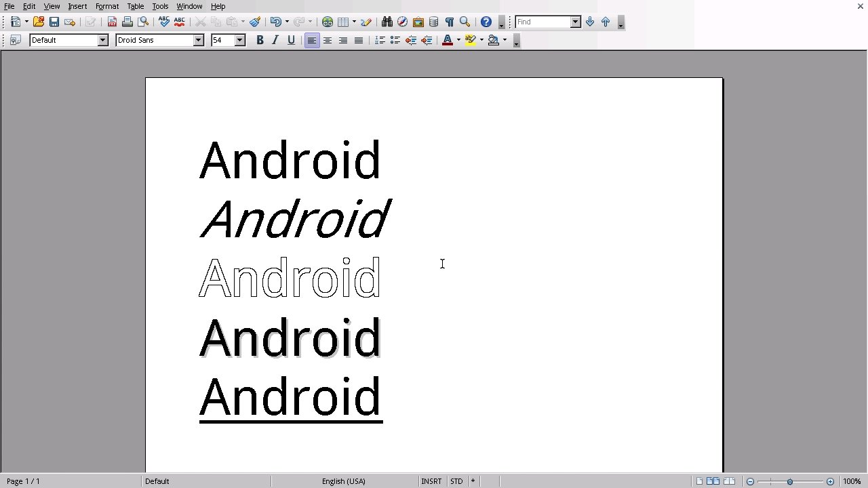
Task: Select Centered alignment
Action: coord(328,40)
